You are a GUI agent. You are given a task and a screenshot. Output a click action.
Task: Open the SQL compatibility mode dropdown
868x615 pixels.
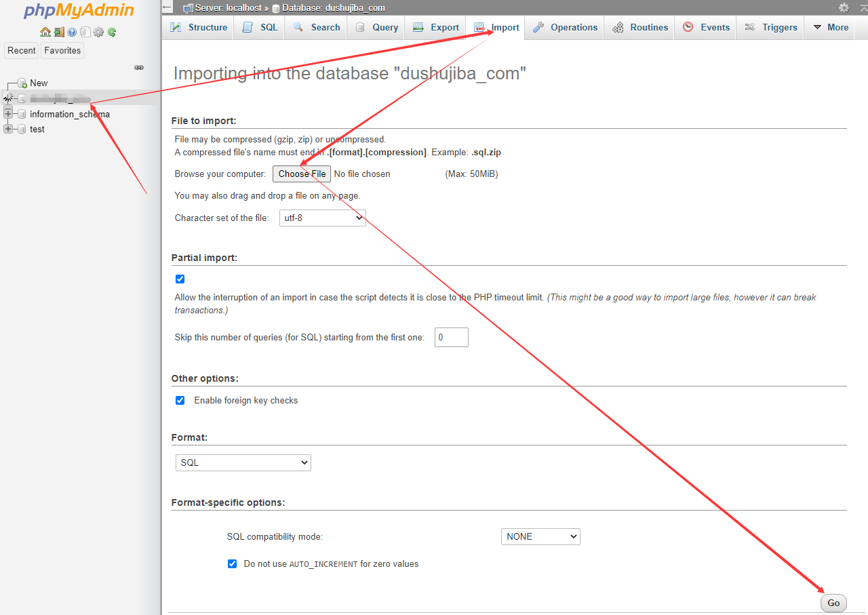pyautogui.click(x=540, y=536)
